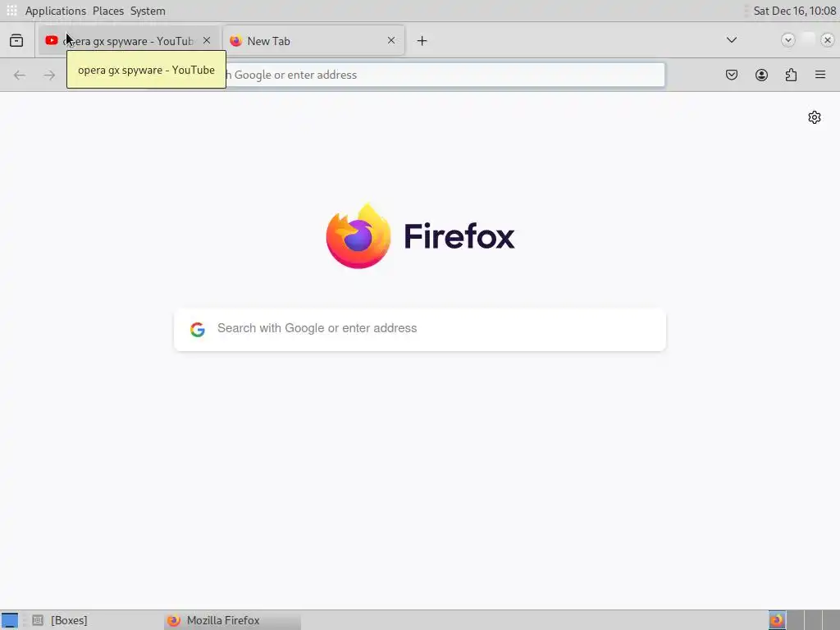Viewport: 840px width, 630px height.
Task: Click the show desktop icon in taskbar
Action: click(10, 620)
